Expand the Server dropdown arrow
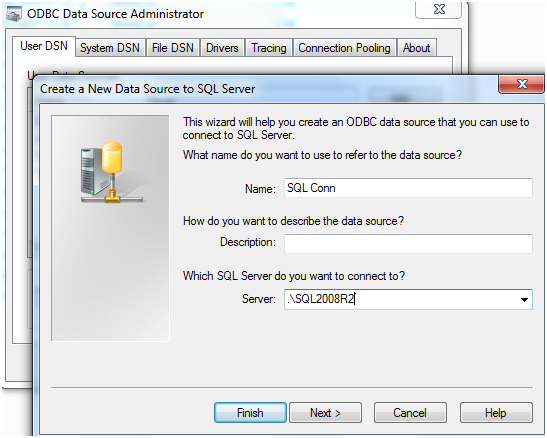This screenshot has height=438, width=547. coord(524,300)
